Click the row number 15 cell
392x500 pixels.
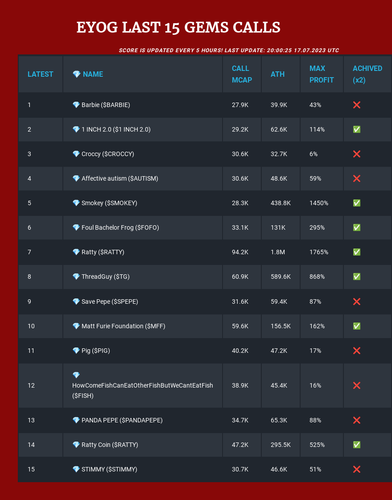40,469
